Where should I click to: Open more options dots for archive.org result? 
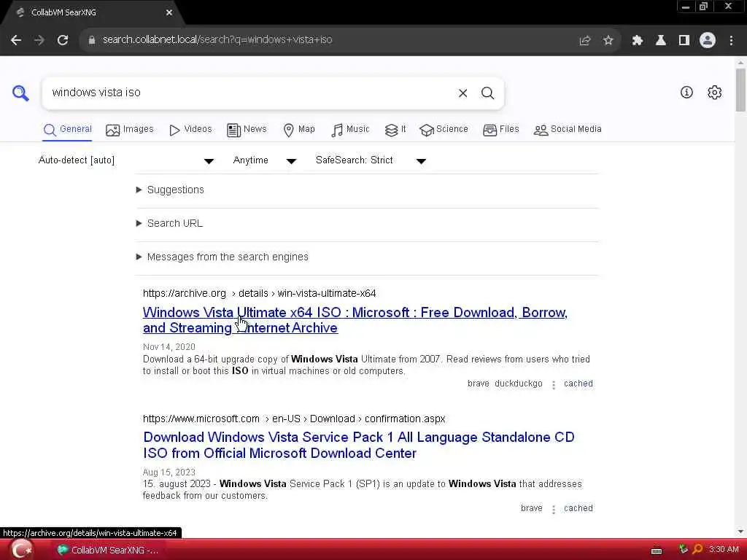point(553,385)
